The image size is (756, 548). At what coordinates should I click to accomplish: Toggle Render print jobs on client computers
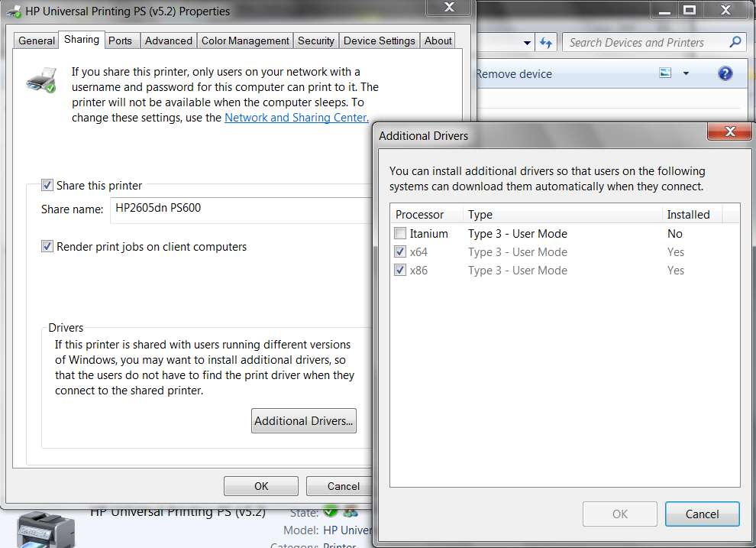point(47,247)
